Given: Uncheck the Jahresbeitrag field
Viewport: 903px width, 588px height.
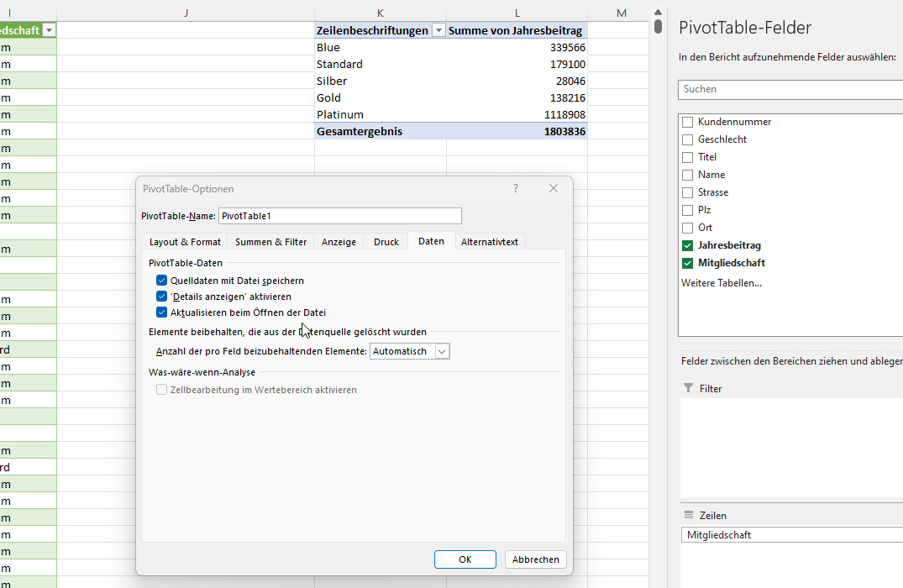Looking at the screenshot, I should pyautogui.click(x=688, y=245).
